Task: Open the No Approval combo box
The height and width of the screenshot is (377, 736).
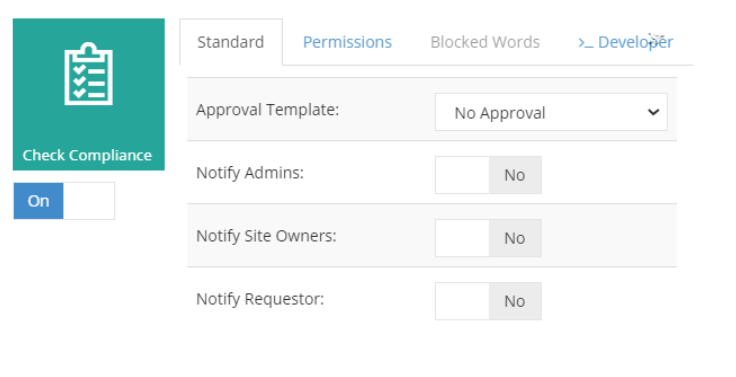Action: tap(551, 112)
